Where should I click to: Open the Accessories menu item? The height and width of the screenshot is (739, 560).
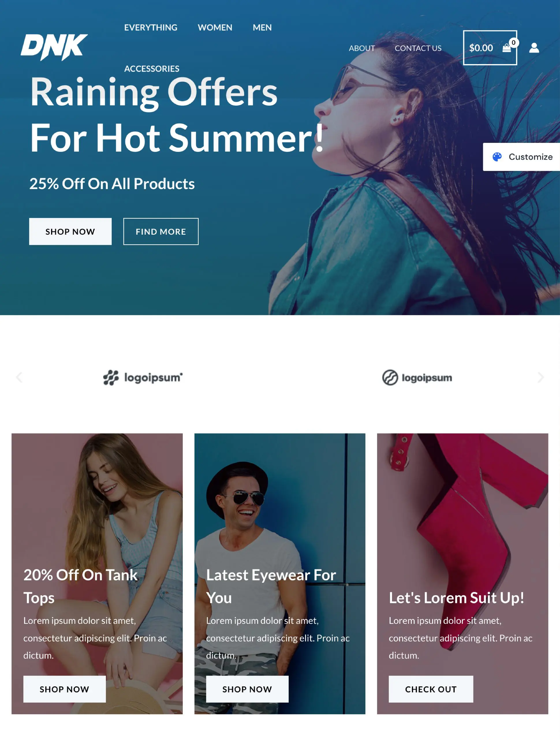point(152,68)
